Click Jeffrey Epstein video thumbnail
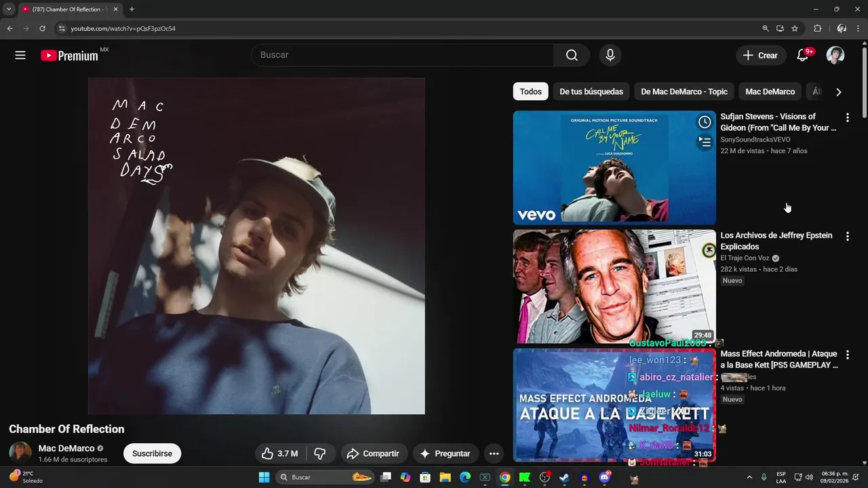The height and width of the screenshot is (488, 868). [x=614, y=286]
